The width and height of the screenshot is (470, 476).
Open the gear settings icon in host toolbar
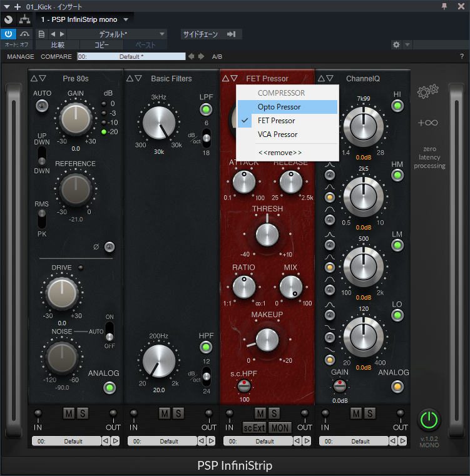coord(396,45)
